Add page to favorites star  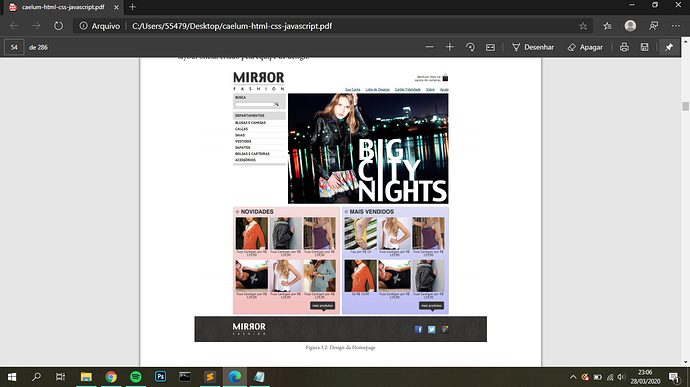(x=583, y=26)
